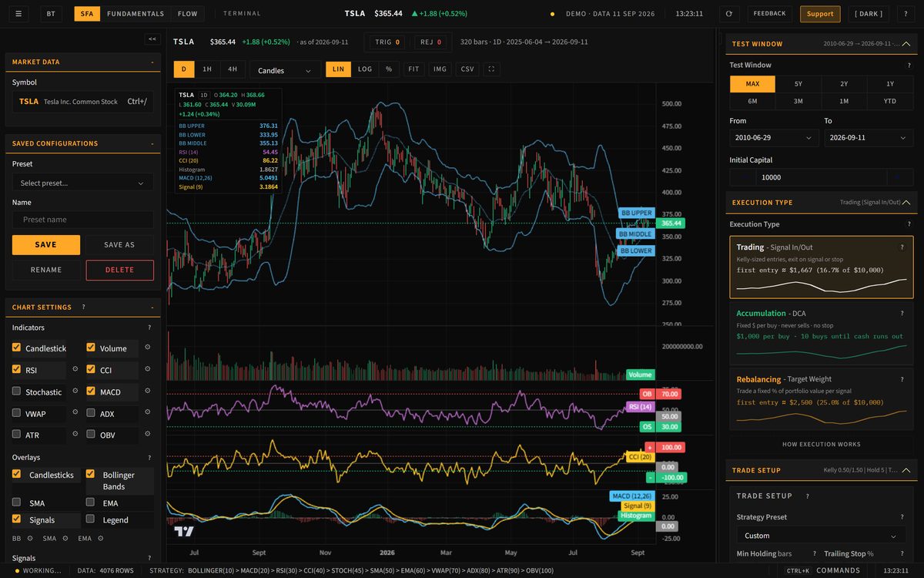Click the Initial Capital value field

[822, 177]
